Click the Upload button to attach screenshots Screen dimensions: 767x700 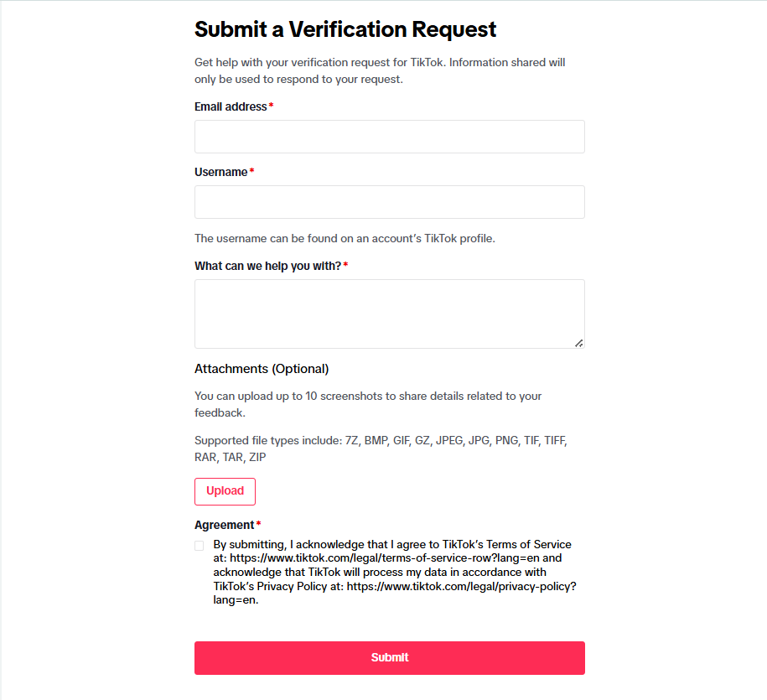(x=225, y=491)
